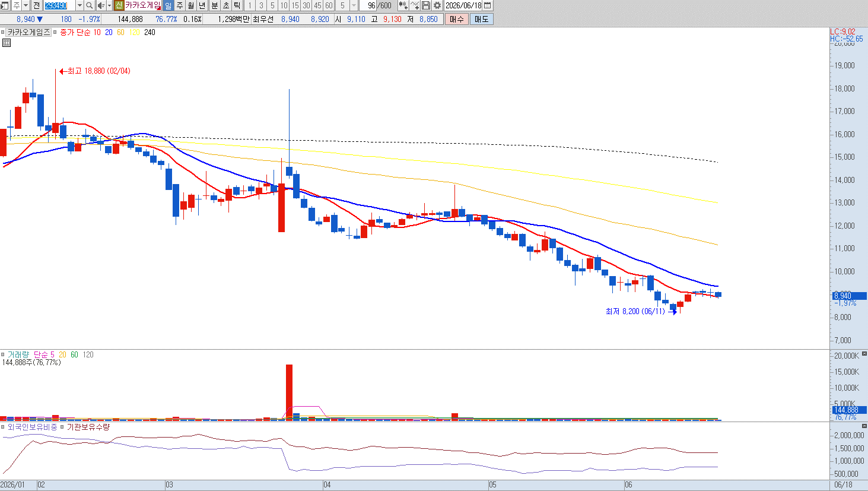Click the line-drawing tool icon beside save
The height and width of the screenshot is (491, 868).
pos(415,5)
